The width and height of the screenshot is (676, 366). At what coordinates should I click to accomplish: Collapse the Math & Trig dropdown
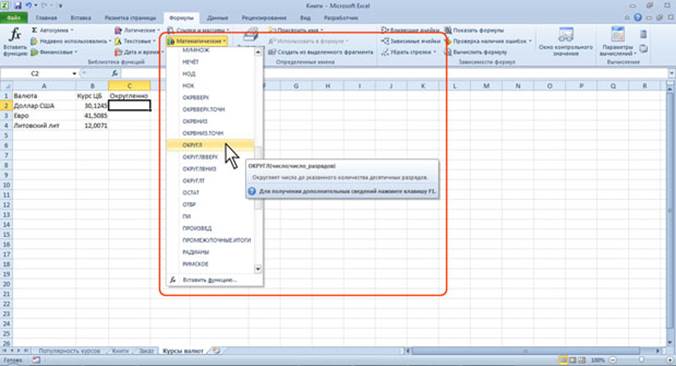pos(197,41)
